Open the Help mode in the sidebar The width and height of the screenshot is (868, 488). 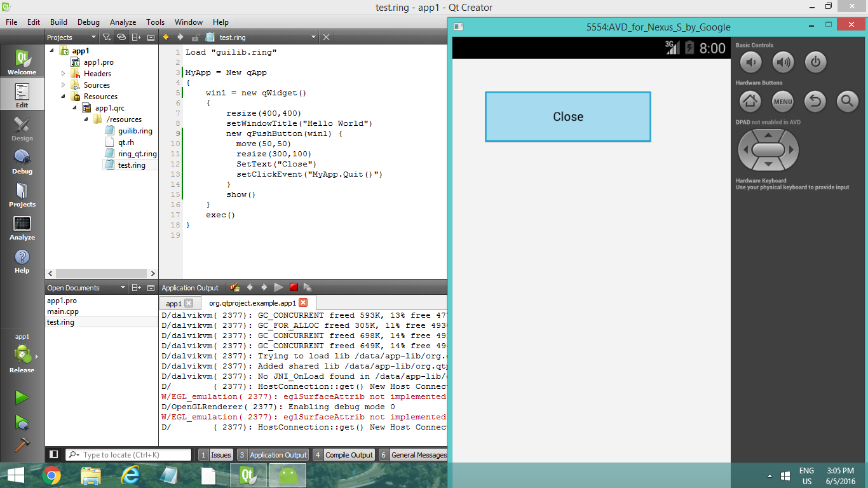[22, 261]
